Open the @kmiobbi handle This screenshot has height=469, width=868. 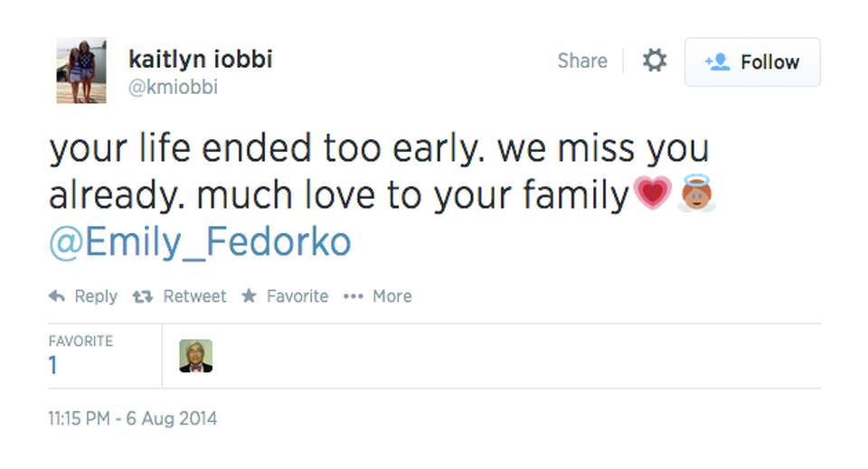174,88
